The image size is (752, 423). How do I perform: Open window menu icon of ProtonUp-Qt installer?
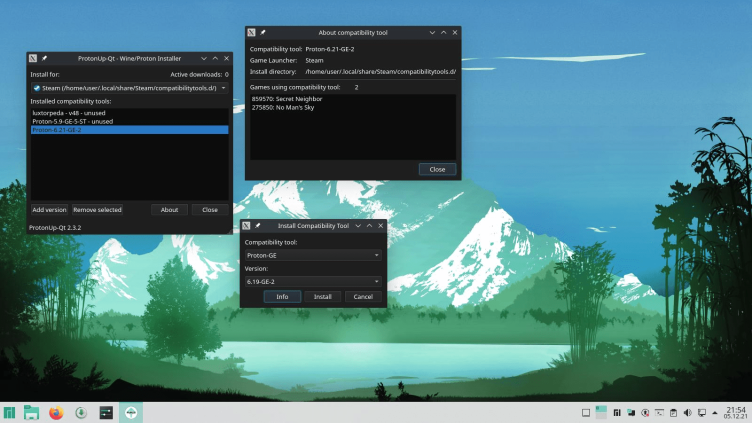[x=33, y=59]
